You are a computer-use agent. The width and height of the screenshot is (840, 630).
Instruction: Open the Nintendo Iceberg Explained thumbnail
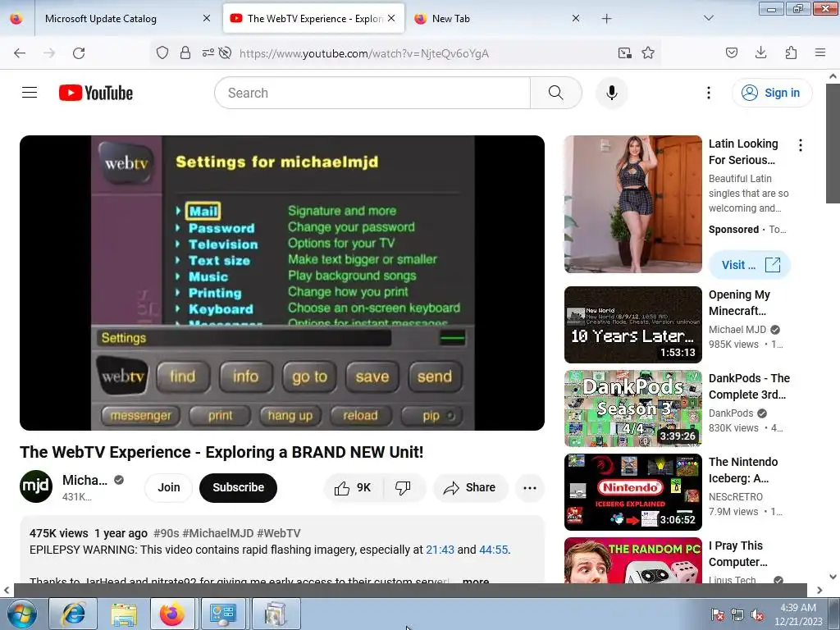point(633,492)
